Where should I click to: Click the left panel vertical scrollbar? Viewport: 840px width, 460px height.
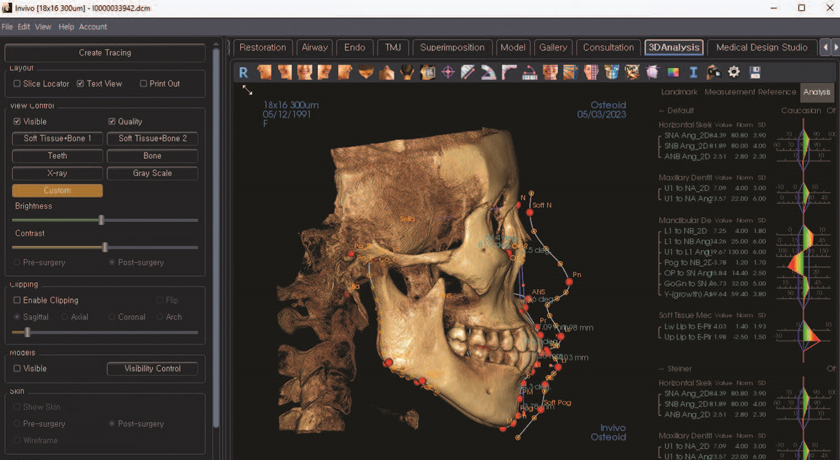pos(216,238)
